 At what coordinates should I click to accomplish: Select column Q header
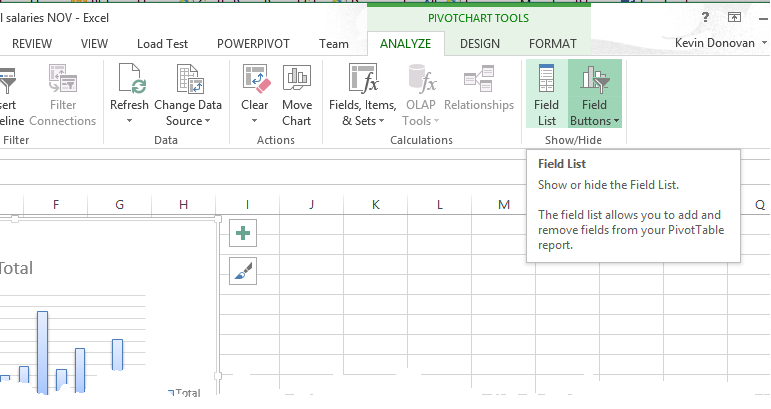[760, 204]
